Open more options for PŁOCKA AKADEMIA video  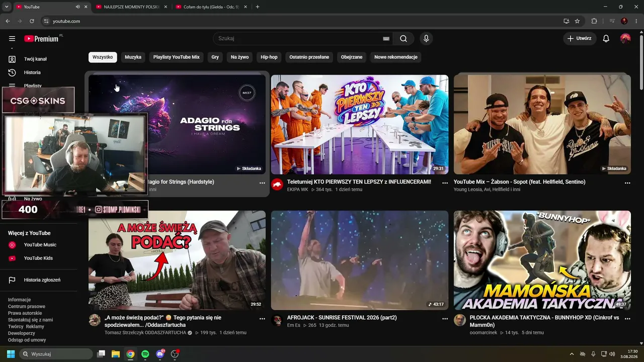pos(627,319)
